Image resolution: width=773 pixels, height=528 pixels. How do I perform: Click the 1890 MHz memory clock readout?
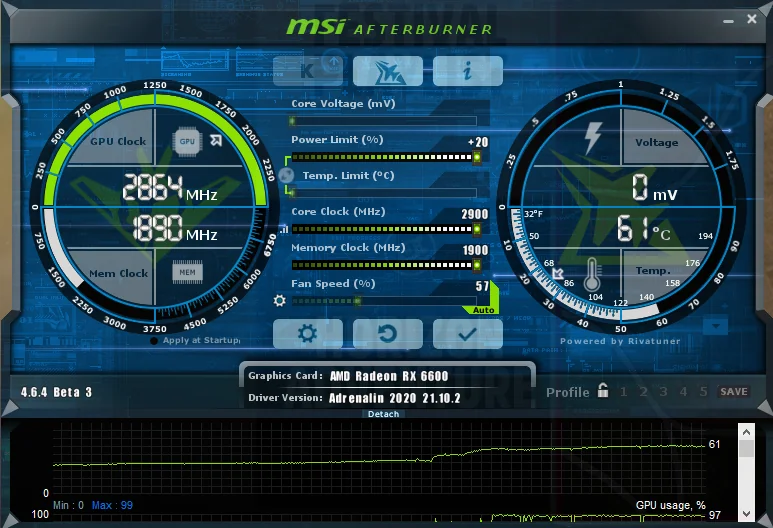click(x=175, y=228)
